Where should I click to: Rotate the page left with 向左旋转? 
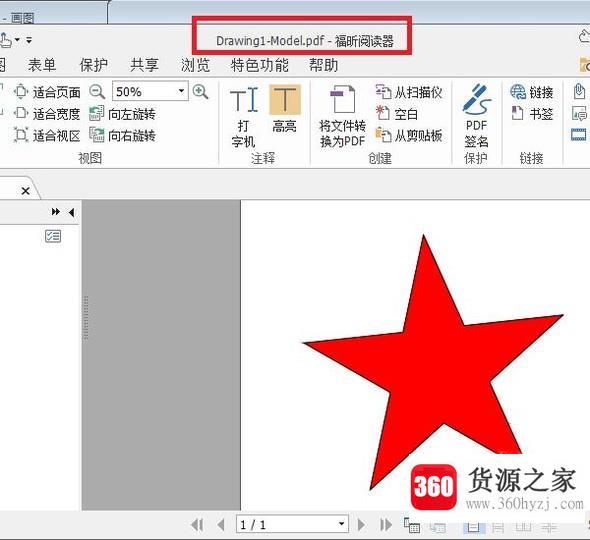click(122, 114)
